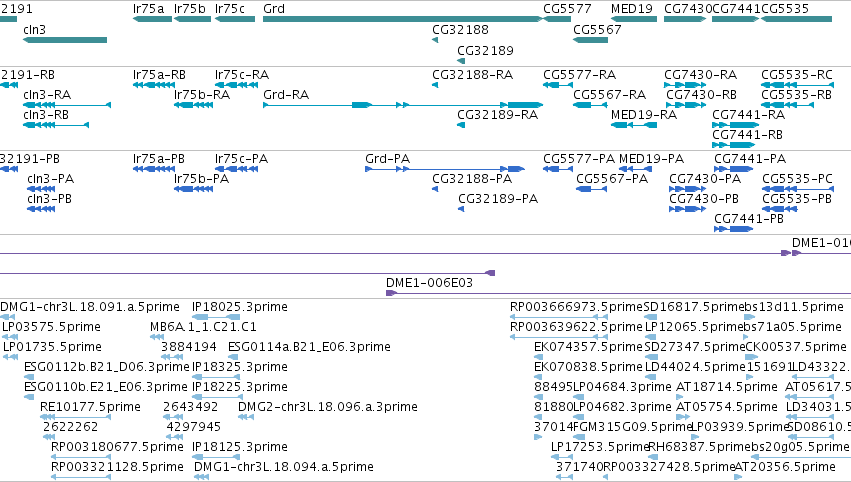Click the cln3-RB transcript label
The image size is (851, 482).
[46, 115]
